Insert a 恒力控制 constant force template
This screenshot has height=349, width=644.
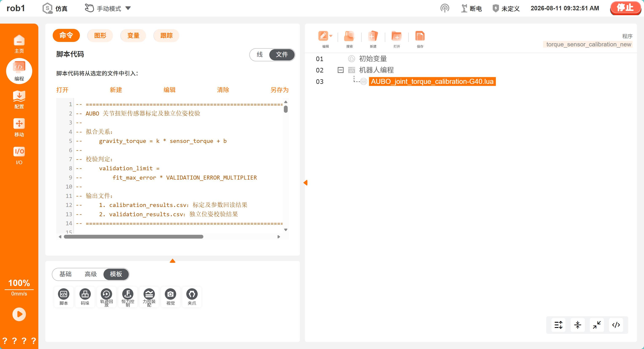point(128,297)
